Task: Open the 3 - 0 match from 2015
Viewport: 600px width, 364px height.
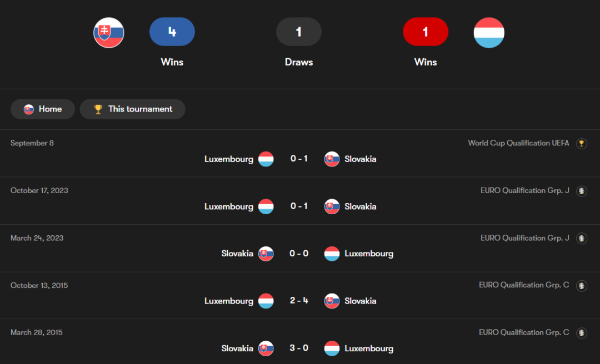Action: click(x=299, y=348)
